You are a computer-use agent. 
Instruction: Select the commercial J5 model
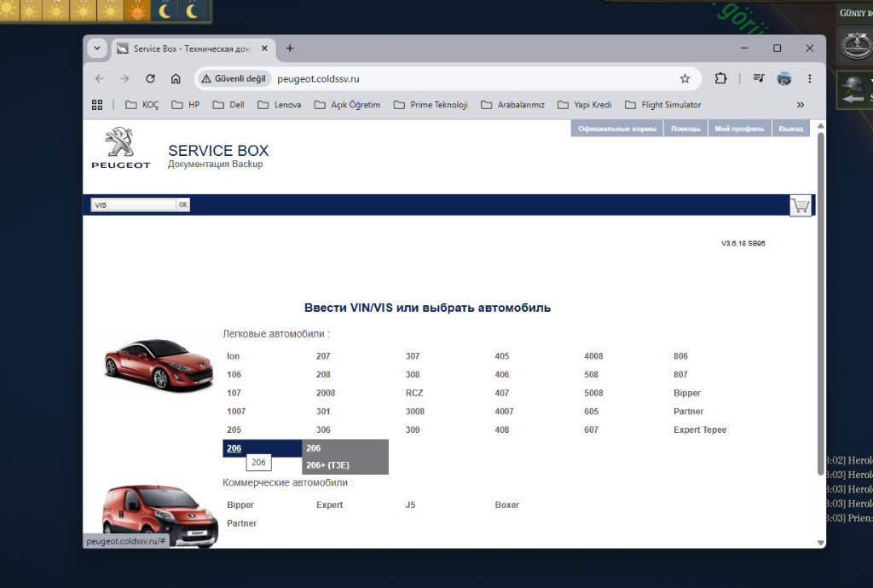pos(410,504)
